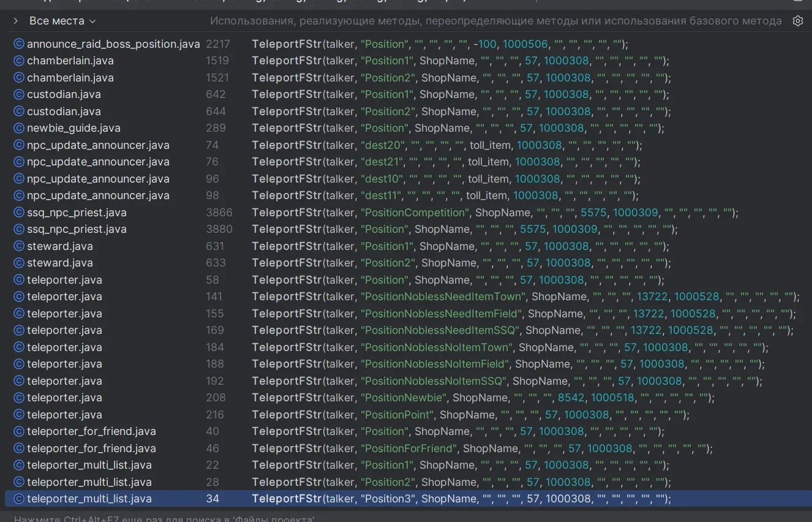Click class icon of chamberlain.java line 1519
This screenshot has width=812, height=522.
tap(19, 61)
